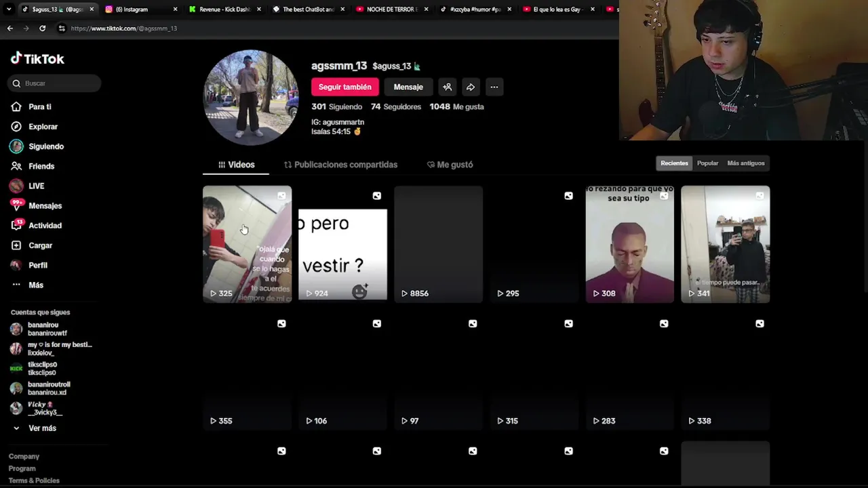The width and height of the screenshot is (868, 488).
Task: Reload the page with refresh icon
Action: pyautogui.click(x=42, y=28)
